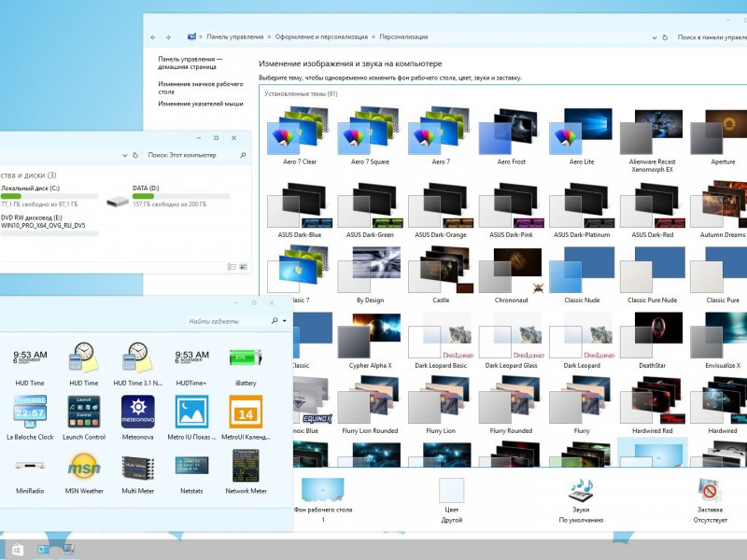Expand the address history dropdown in Personalization
The width and height of the screenshot is (747, 560).
pos(655,37)
